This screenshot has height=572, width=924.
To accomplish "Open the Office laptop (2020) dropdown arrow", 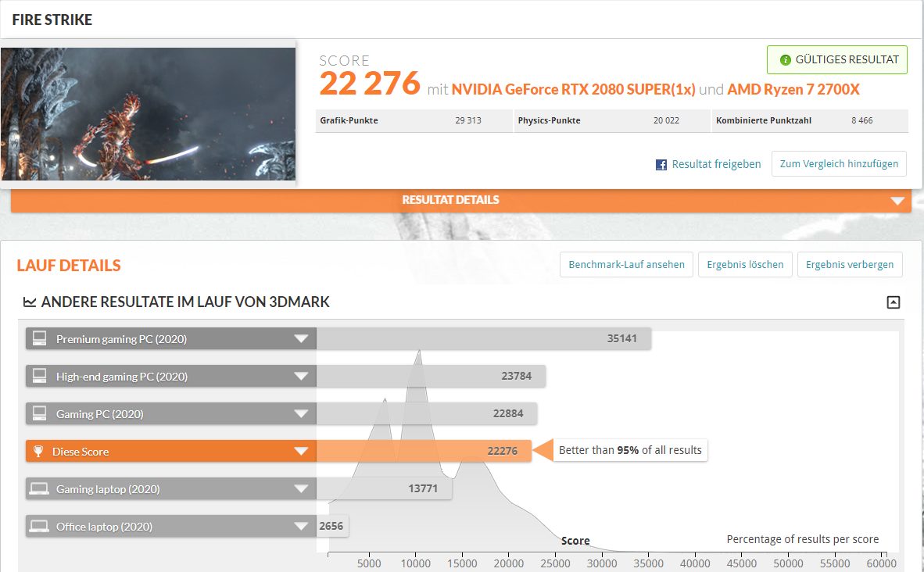I will (x=301, y=527).
